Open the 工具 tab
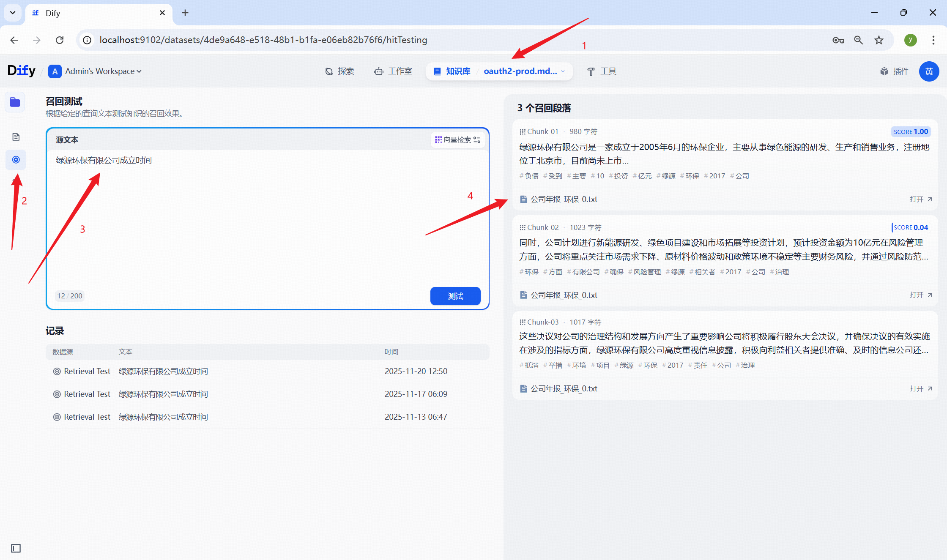The height and width of the screenshot is (560, 947). pos(602,71)
